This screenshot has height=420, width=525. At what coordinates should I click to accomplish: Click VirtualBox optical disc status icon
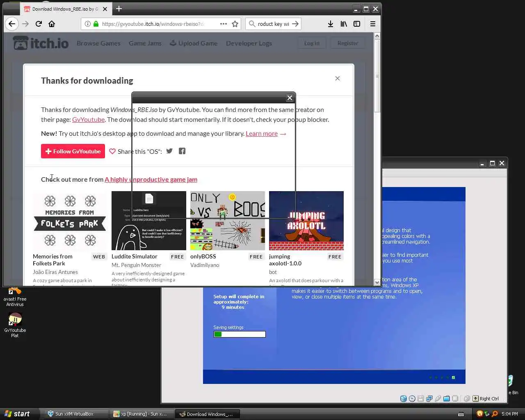coord(412,399)
